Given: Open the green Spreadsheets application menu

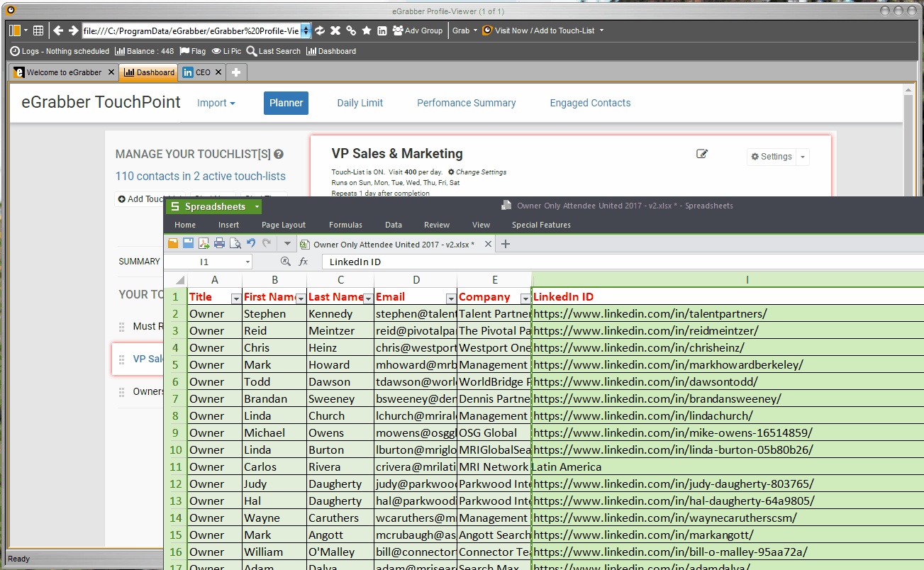Looking at the screenshot, I should tap(213, 206).
